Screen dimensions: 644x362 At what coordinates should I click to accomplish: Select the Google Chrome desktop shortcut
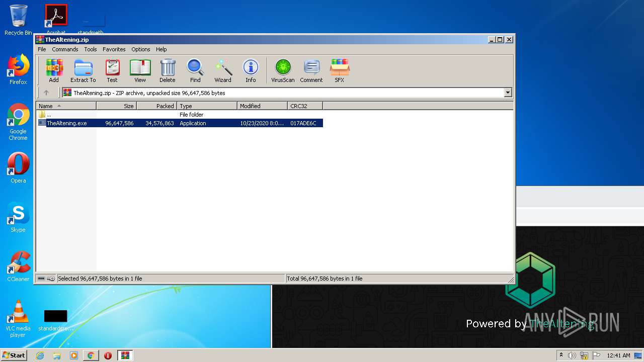pos(18,122)
